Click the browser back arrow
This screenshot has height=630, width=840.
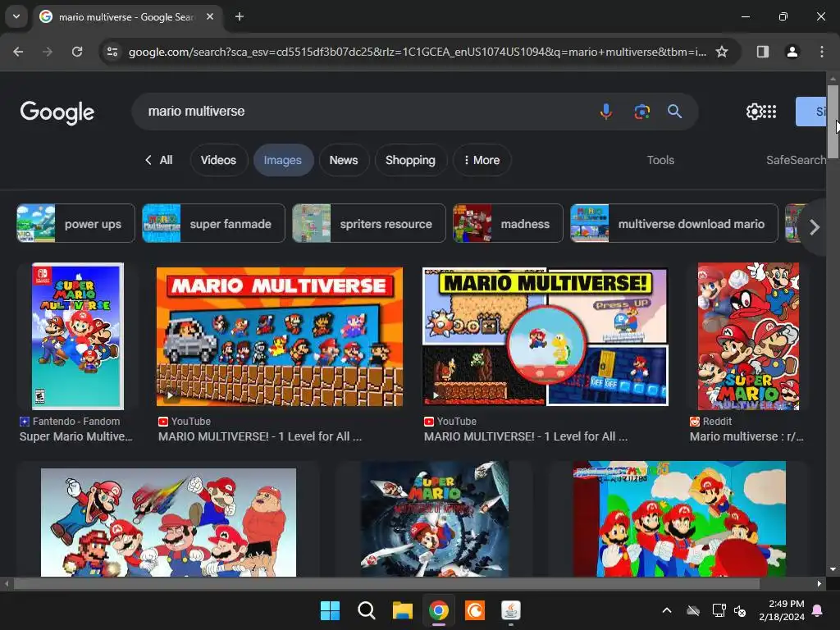(x=18, y=52)
